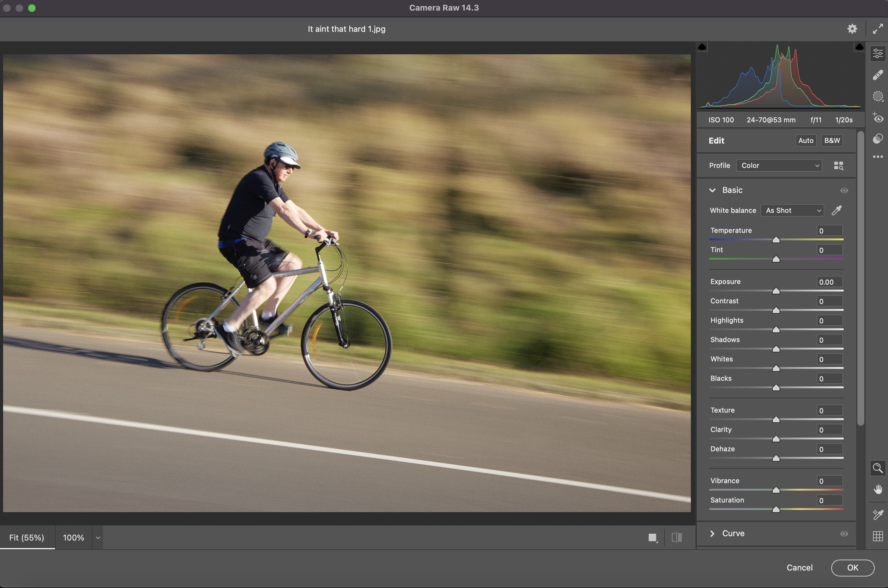Open the Presets panel icon
This screenshot has height=588, width=888.
[877, 139]
